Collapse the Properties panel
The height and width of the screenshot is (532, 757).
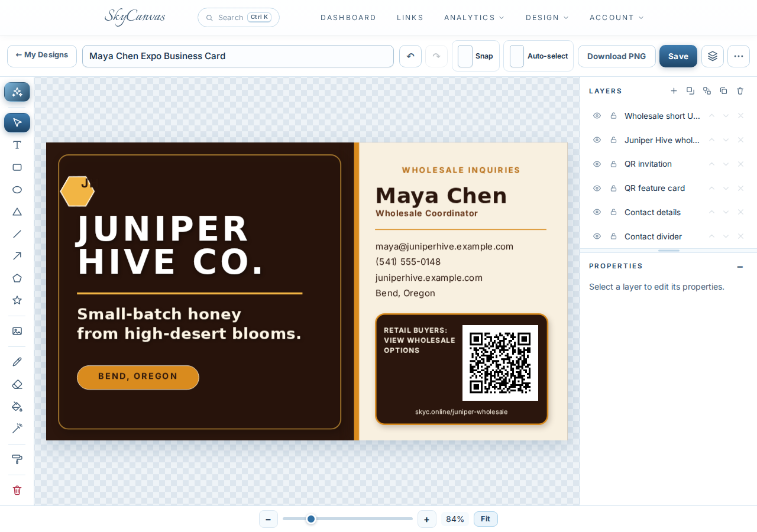[740, 267]
